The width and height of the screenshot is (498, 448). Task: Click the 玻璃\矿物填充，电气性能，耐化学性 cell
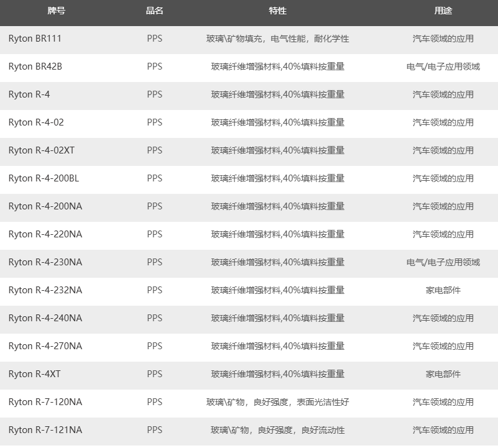(x=277, y=39)
